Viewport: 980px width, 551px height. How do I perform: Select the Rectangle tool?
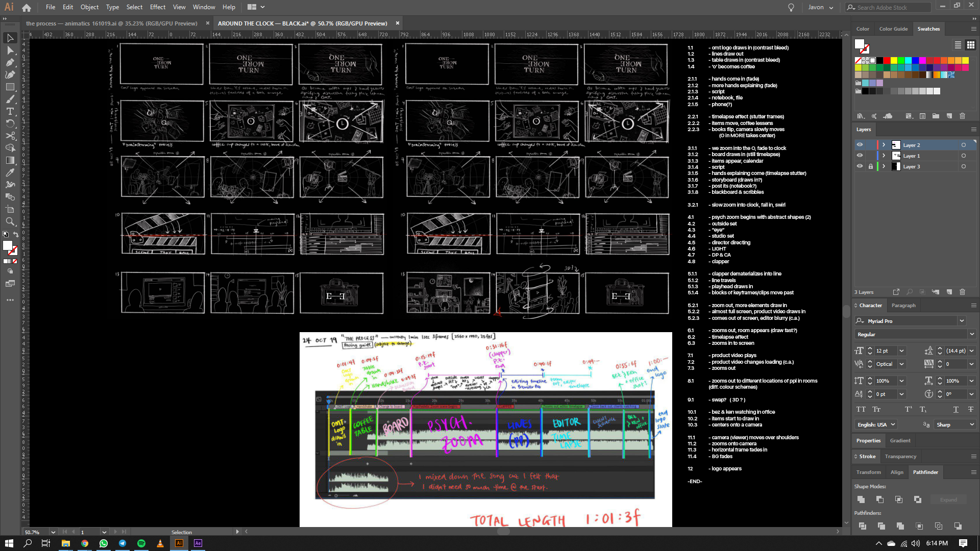10,87
